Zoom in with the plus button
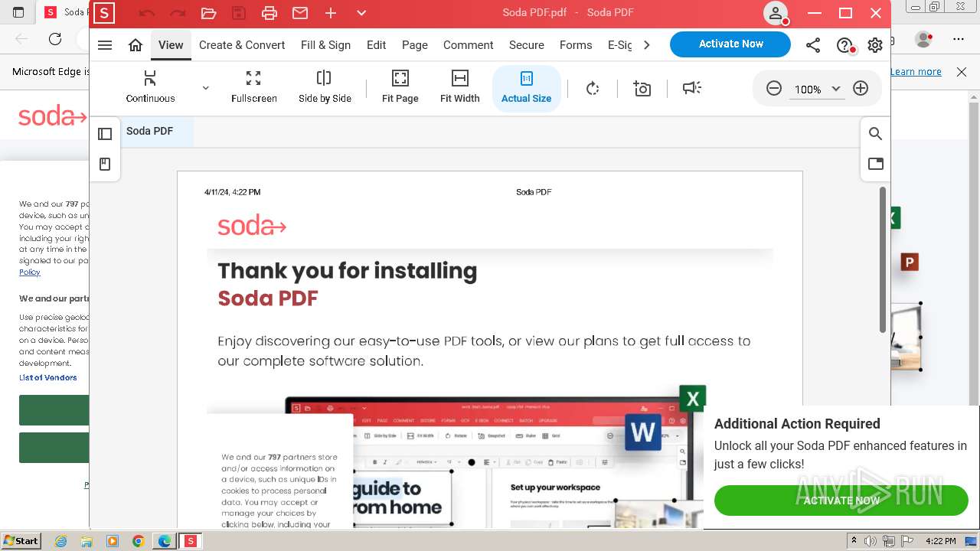The image size is (980, 551). [861, 89]
